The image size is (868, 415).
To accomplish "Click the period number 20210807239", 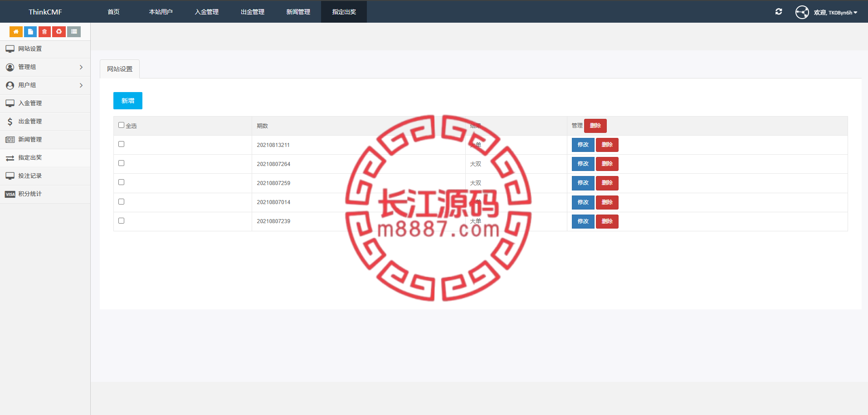I will pos(273,221).
